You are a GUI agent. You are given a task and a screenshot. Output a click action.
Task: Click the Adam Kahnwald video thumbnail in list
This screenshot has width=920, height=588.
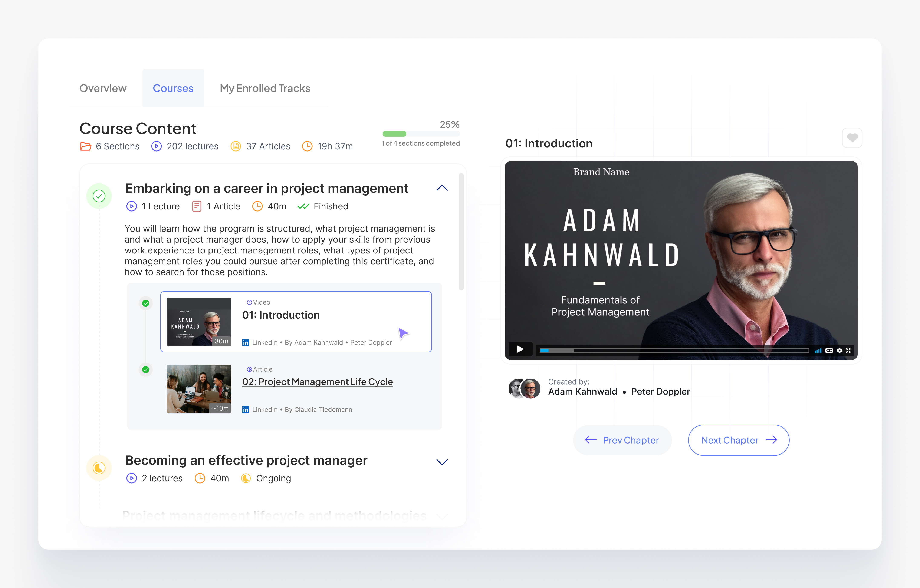coord(199,322)
